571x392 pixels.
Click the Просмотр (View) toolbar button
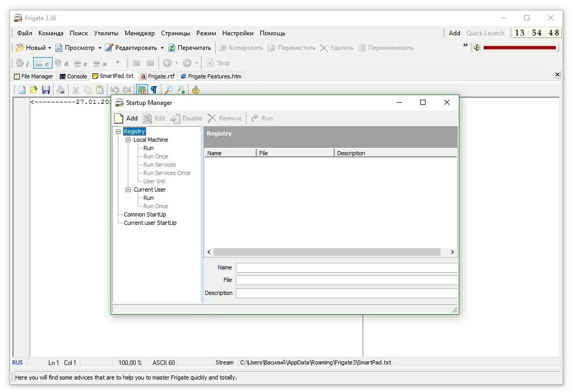click(75, 48)
